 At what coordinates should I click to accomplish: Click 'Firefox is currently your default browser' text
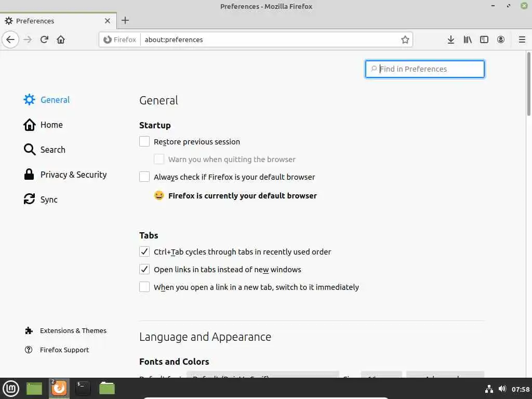tap(243, 196)
